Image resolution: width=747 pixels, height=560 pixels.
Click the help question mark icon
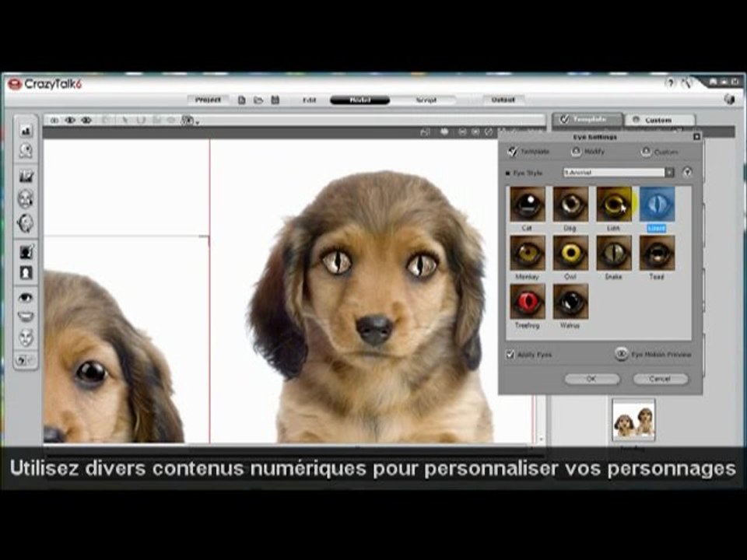tap(670, 83)
